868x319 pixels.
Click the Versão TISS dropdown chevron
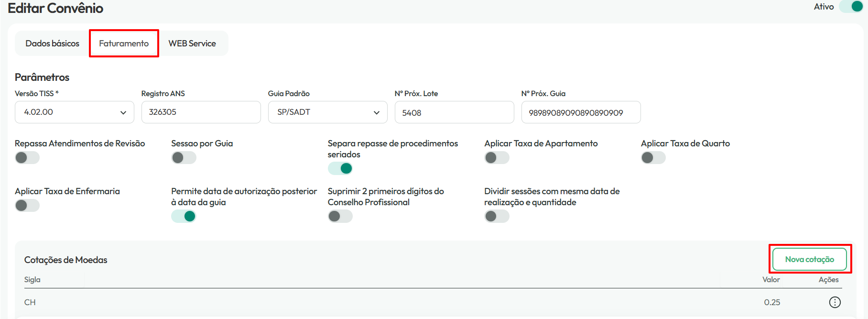pyautogui.click(x=123, y=112)
